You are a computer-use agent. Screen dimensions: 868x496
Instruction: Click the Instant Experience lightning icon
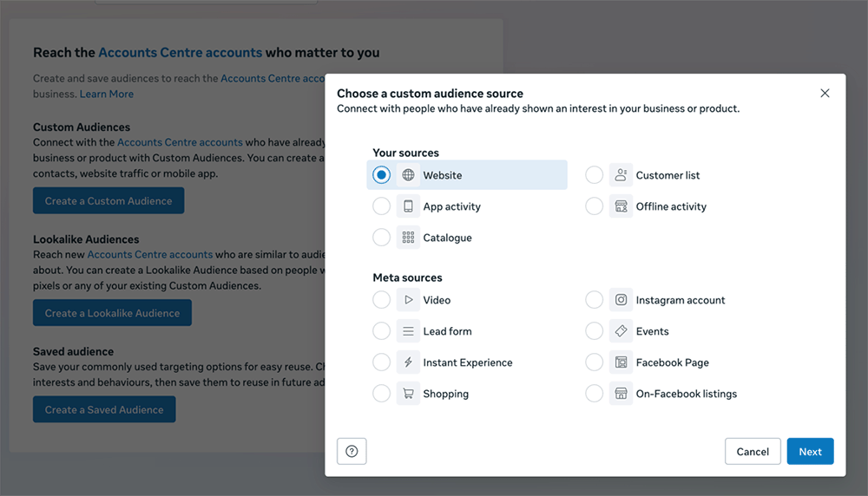pos(408,362)
